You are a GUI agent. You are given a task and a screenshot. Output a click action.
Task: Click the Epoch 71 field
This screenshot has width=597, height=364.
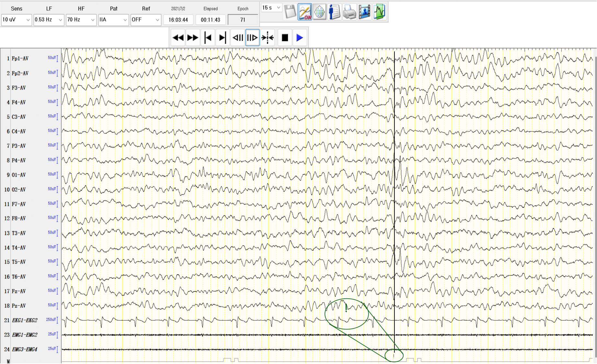tap(242, 20)
